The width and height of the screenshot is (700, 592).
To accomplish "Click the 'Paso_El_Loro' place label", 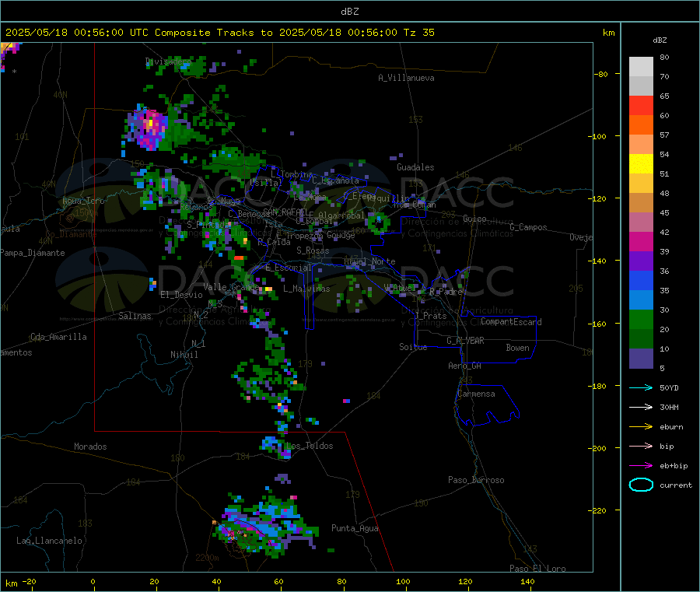I will click(537, 569).
